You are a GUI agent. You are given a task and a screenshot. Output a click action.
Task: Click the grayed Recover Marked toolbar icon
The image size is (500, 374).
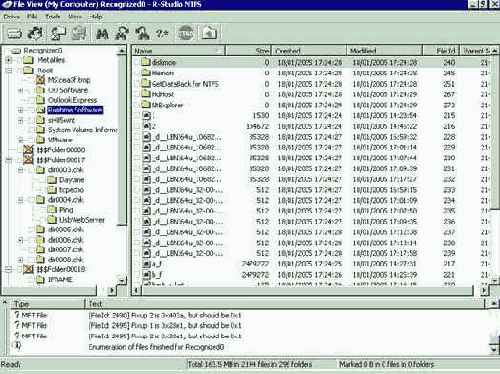pos(79,33)
